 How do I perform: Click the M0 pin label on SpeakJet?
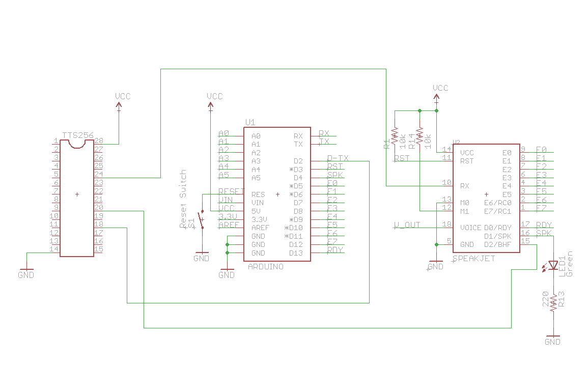(465, 203)
